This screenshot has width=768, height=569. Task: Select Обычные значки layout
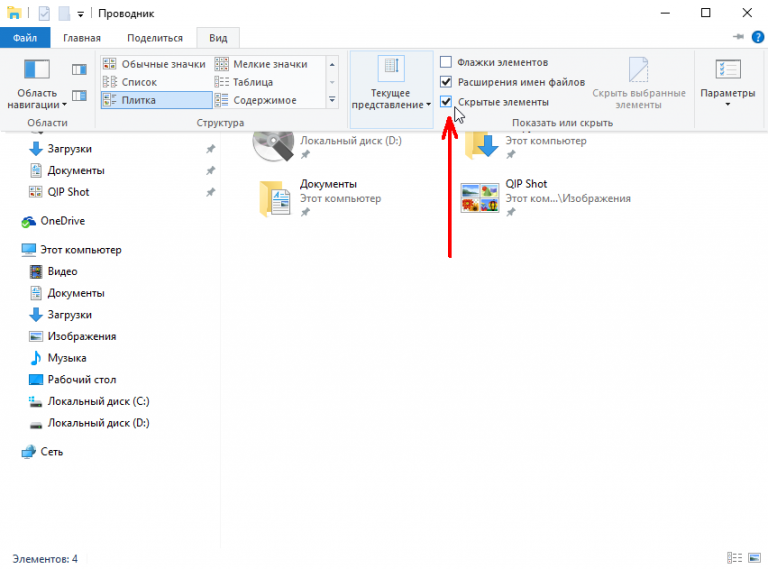pos(155,64)
